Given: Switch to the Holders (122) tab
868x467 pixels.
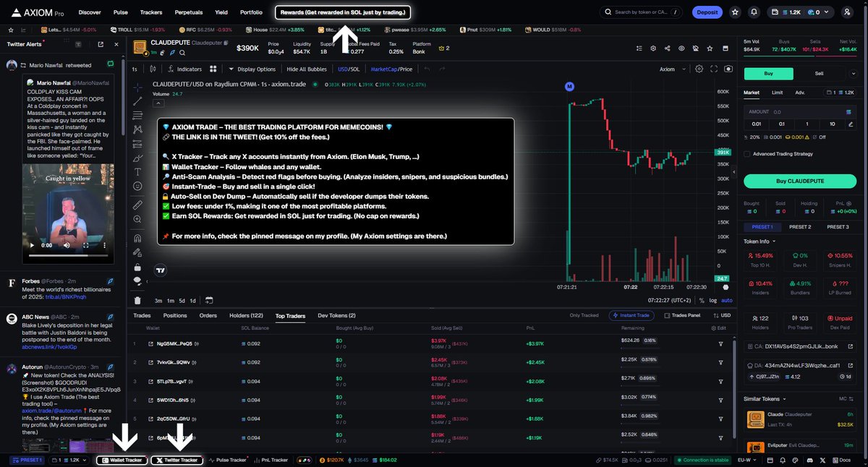Looking at the screenshot, I should pos(246,316).
